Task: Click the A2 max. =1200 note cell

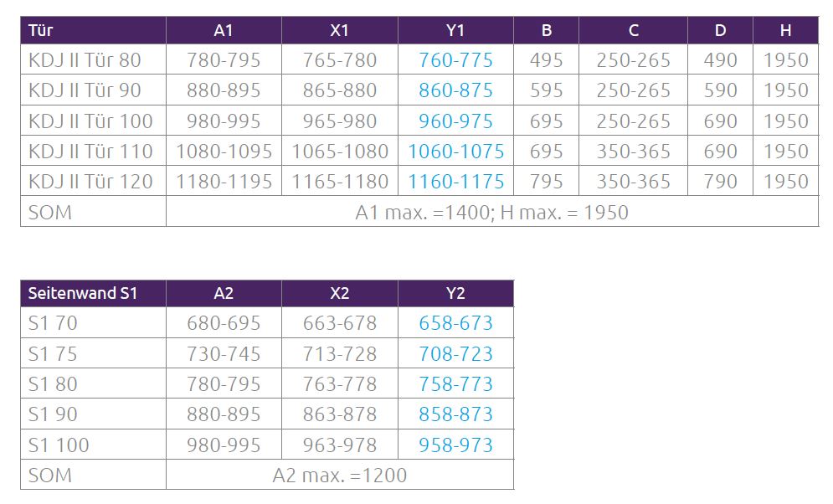Action: pos(339,476)
